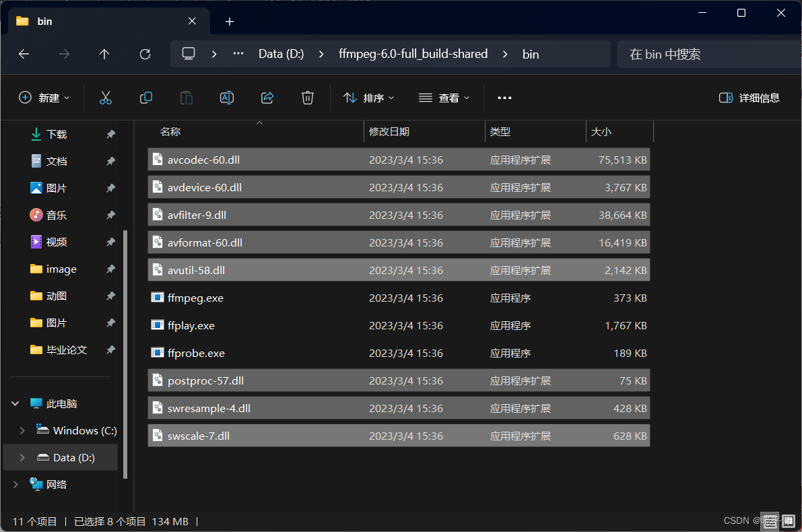Select avformat-60.dll file name
The image size is (802, 532).
tap(205, 242)
